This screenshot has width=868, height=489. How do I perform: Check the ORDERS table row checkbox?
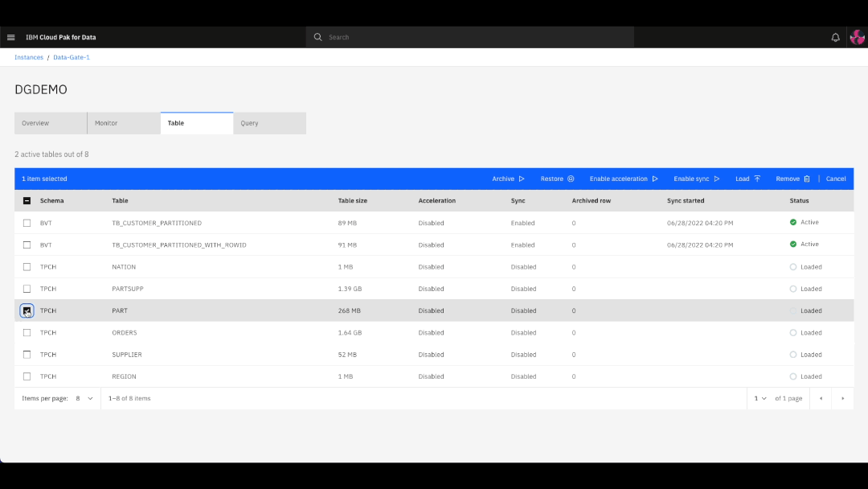tap(27, 332)
